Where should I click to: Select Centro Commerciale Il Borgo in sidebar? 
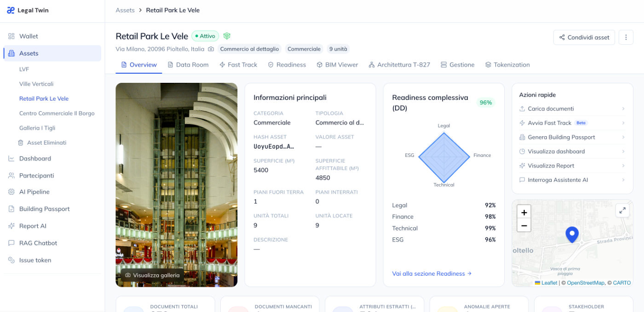point(57,113)
